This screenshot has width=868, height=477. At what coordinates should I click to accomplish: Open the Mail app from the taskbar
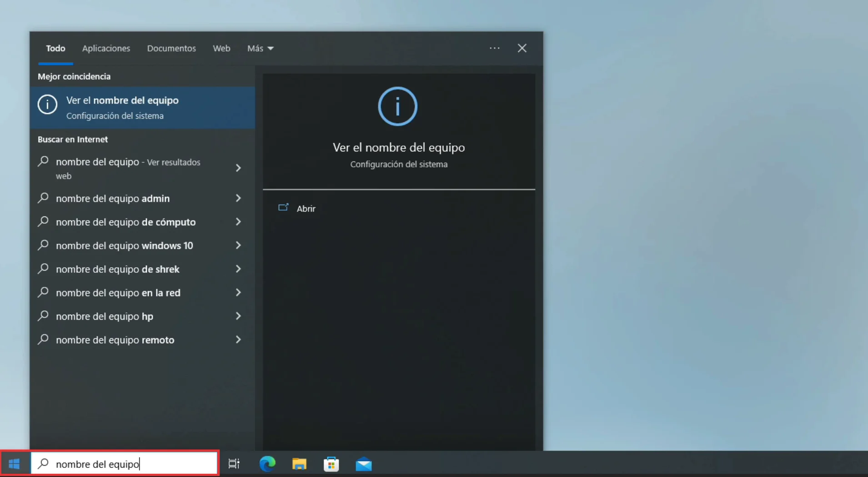(x=363, y=464)
